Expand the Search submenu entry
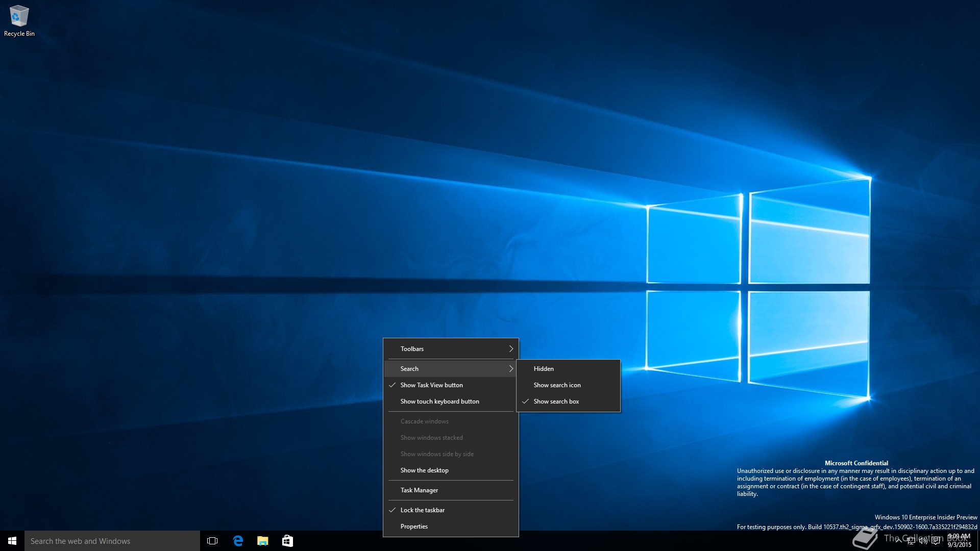This screenshot has width=980, height=551. click(451, 369)
